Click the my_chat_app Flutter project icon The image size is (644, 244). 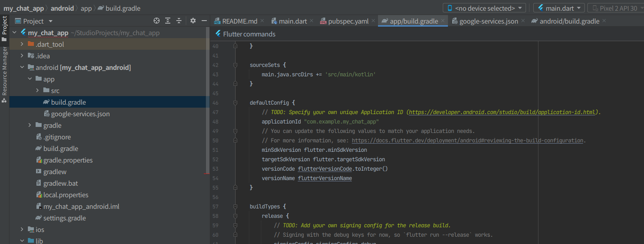[x=23, y=33]
